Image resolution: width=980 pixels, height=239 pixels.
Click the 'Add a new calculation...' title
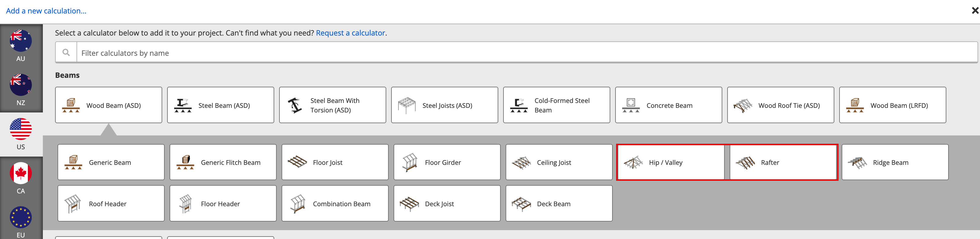tap(46, 11)
